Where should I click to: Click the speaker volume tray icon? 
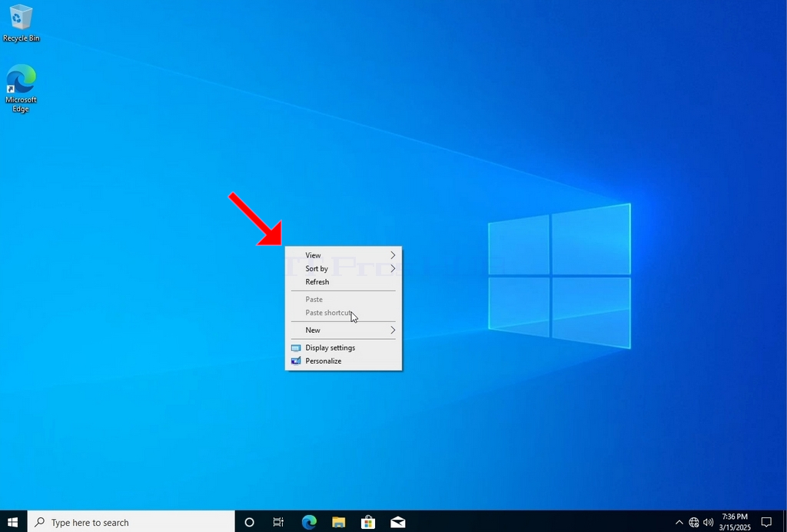tap(708, 522)
